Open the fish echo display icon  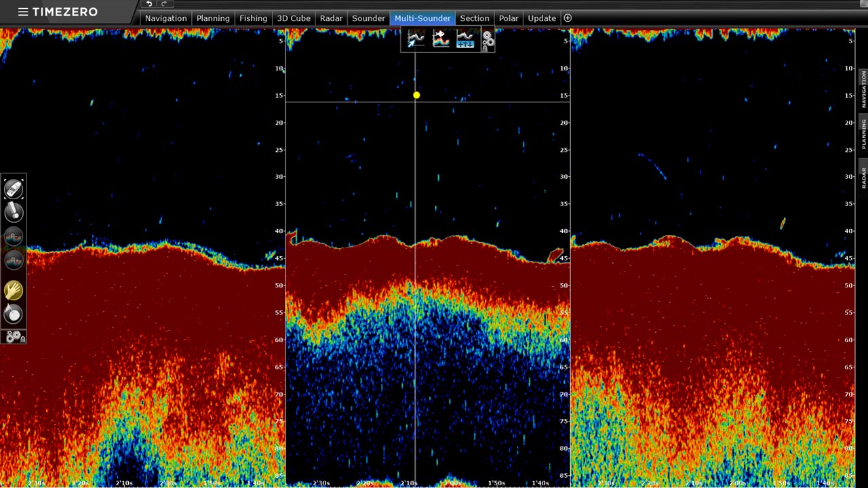point(440,40)
